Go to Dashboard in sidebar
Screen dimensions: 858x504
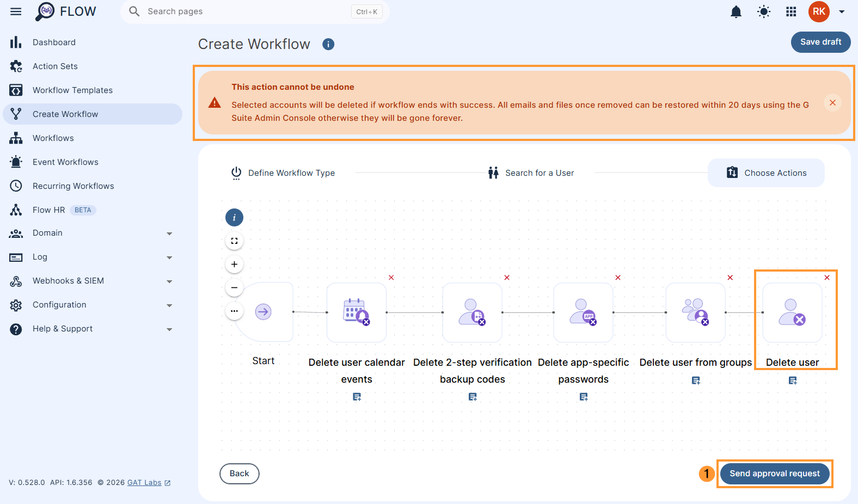tap(93, 42)
